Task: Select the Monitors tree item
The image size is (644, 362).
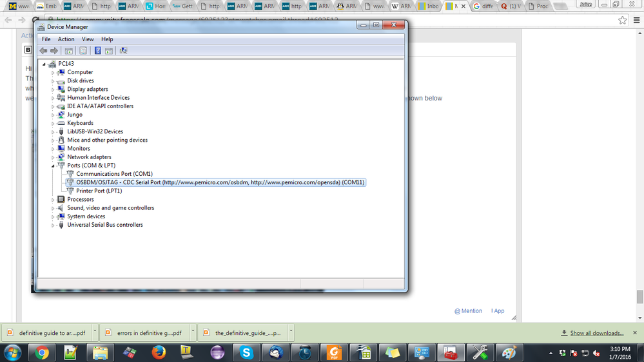Action: (x=79, y=149)
